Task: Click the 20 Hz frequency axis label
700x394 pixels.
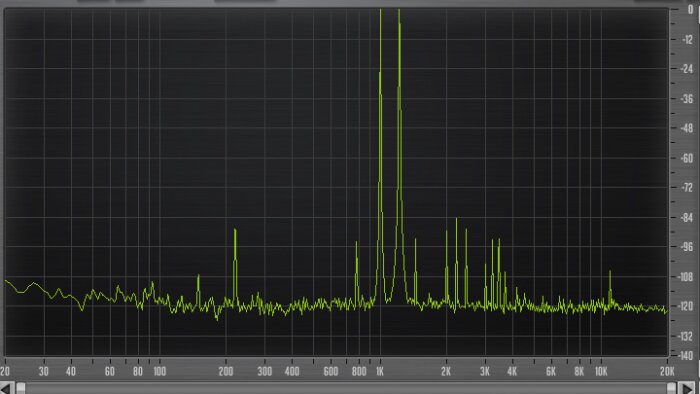Action: pos(5,371)
